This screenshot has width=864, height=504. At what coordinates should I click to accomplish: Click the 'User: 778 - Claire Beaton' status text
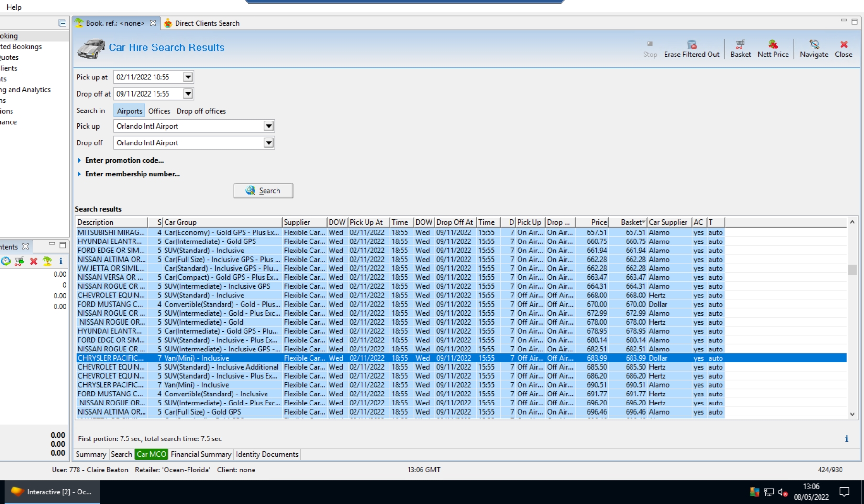[x=90, y=470]
